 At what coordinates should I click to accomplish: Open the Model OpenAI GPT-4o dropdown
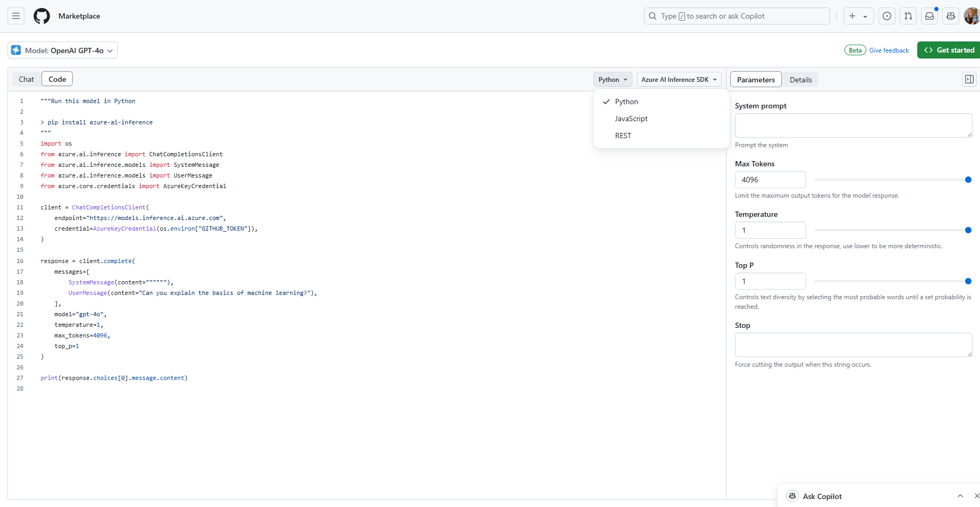pyautogui.click(x=63, y=50)
